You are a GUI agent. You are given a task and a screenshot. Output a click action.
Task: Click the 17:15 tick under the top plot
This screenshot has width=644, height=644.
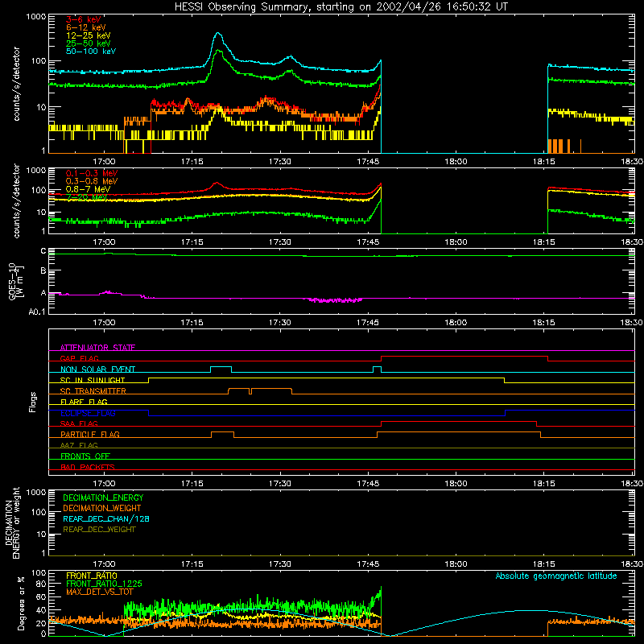coord(192,162)
